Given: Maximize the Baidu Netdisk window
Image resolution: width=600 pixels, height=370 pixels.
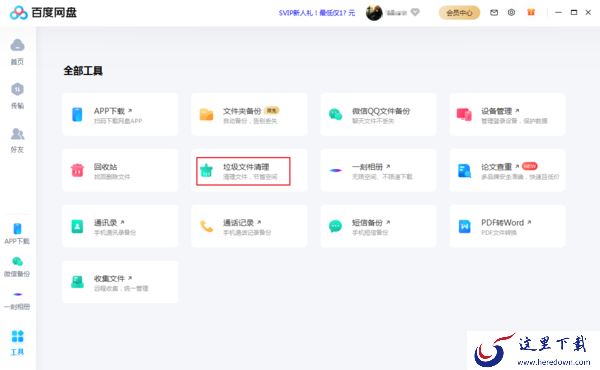Looking at the screenshot, I should tap(574, 13).
